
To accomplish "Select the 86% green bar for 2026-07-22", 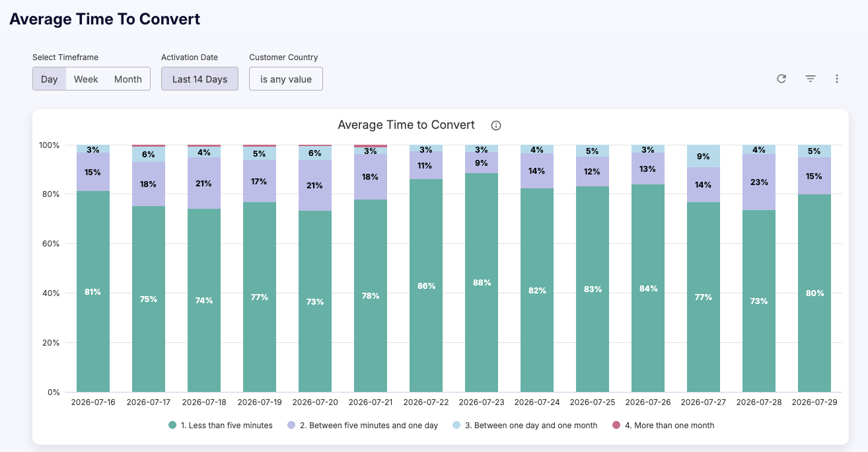I will (426, 285).
